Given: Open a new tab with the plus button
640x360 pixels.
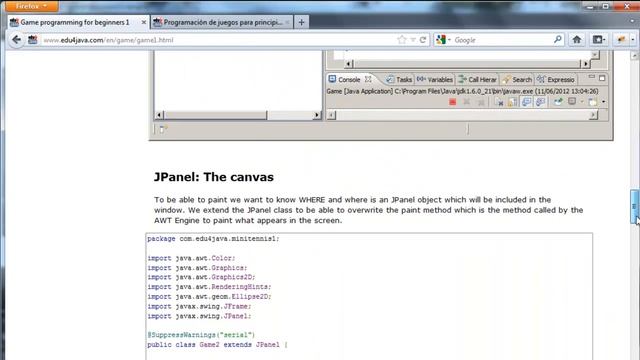Looking at the screenshot, I should [301, 22].
